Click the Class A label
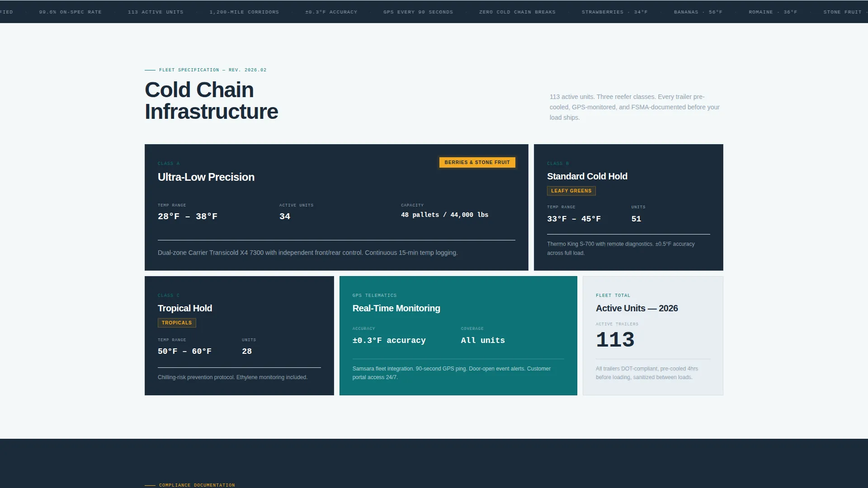868x488 pixels. (x=169, y=164)
